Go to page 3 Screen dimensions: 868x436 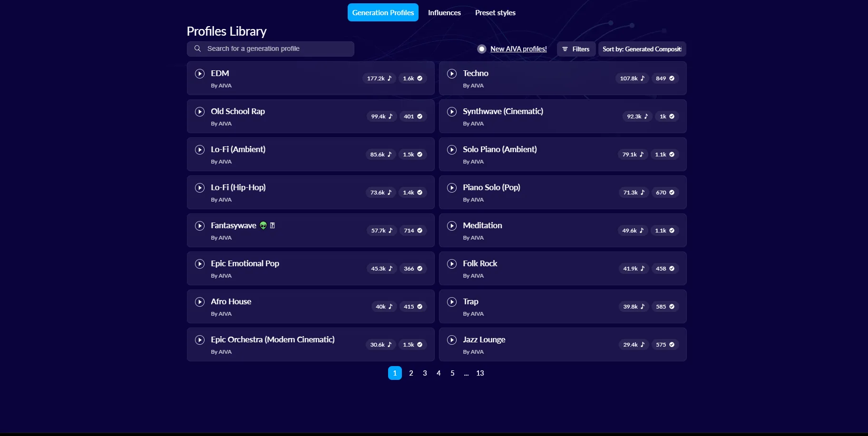(x=425, y=373)
